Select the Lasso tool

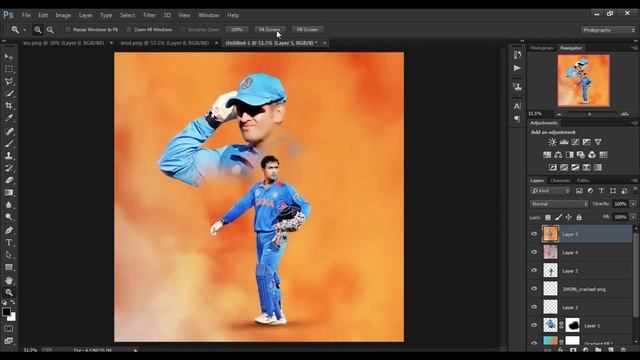(x=9, y=81)
